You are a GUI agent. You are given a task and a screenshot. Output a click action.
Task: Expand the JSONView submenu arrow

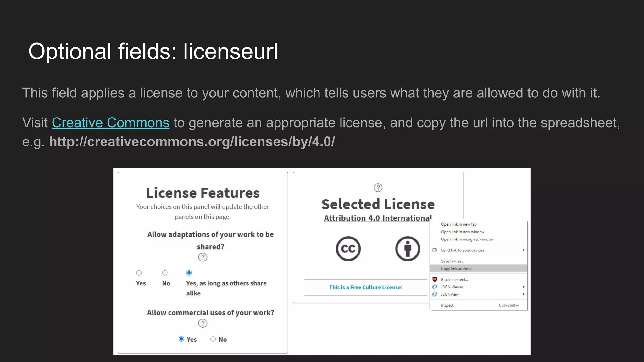click(524, 294)
